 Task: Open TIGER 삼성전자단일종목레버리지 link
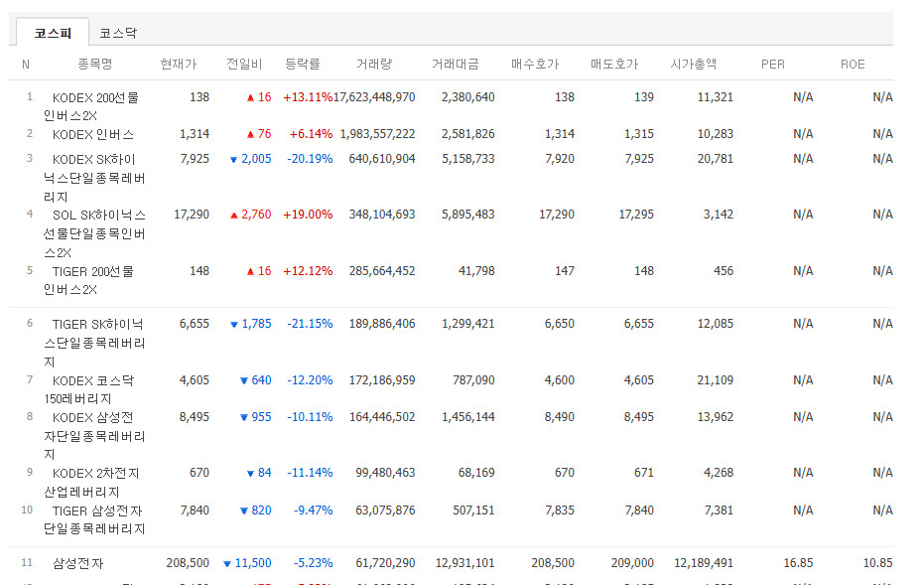coord(94,519)
